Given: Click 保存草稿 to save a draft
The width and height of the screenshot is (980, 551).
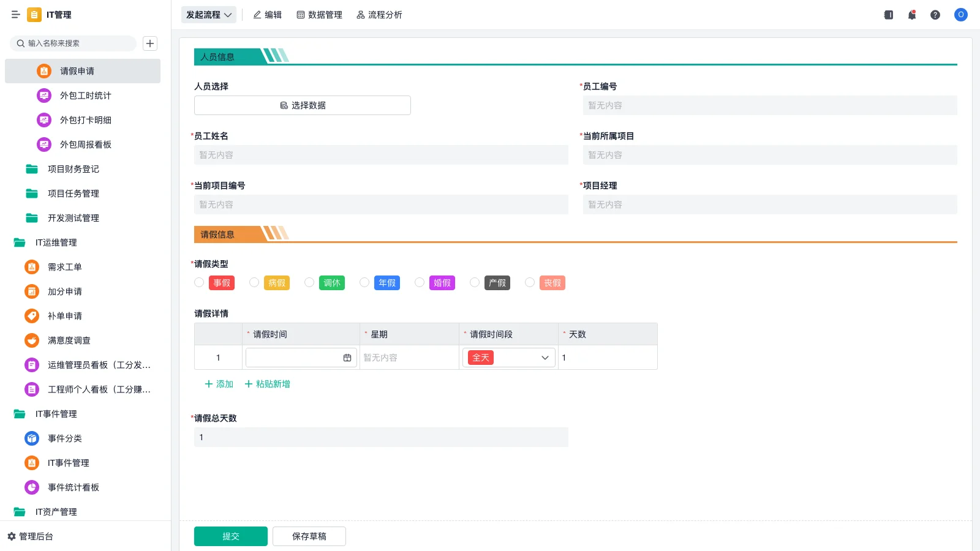Looking at the screenshot, I should coord(309,536).
